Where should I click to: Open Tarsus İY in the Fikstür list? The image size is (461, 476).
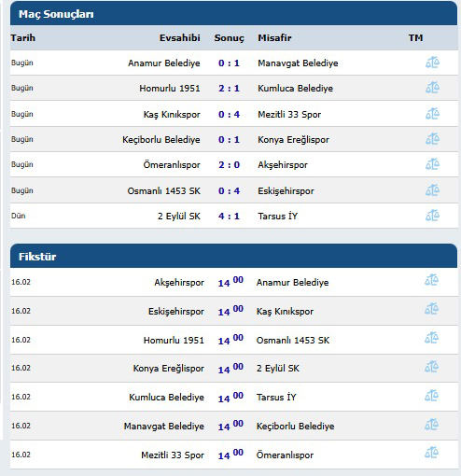[x=276, y=397]
